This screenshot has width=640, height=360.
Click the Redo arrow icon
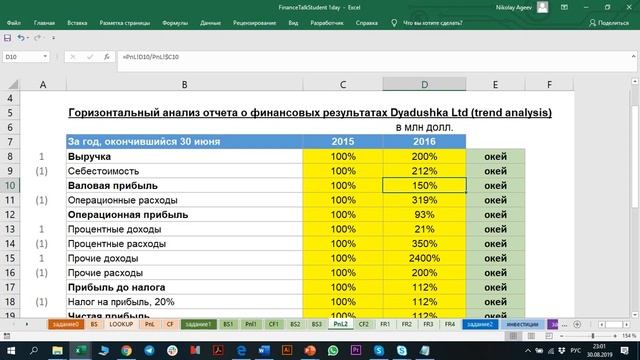click(37, 38)
